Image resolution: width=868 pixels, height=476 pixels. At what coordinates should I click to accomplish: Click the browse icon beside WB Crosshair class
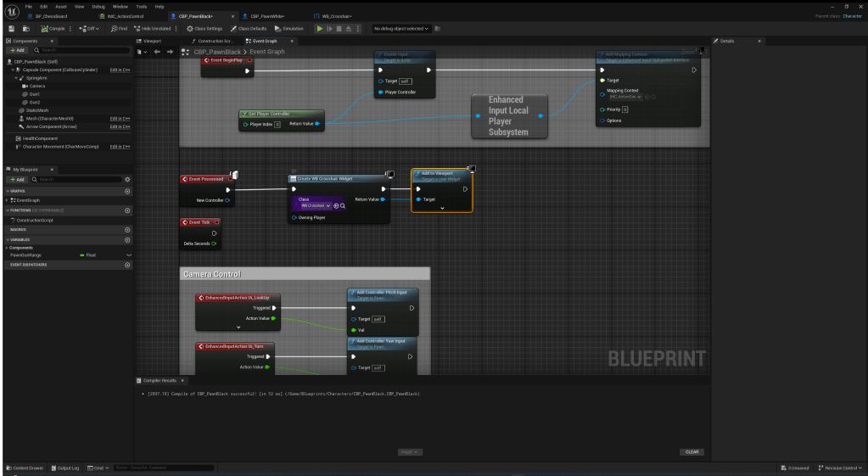point(342,206)
